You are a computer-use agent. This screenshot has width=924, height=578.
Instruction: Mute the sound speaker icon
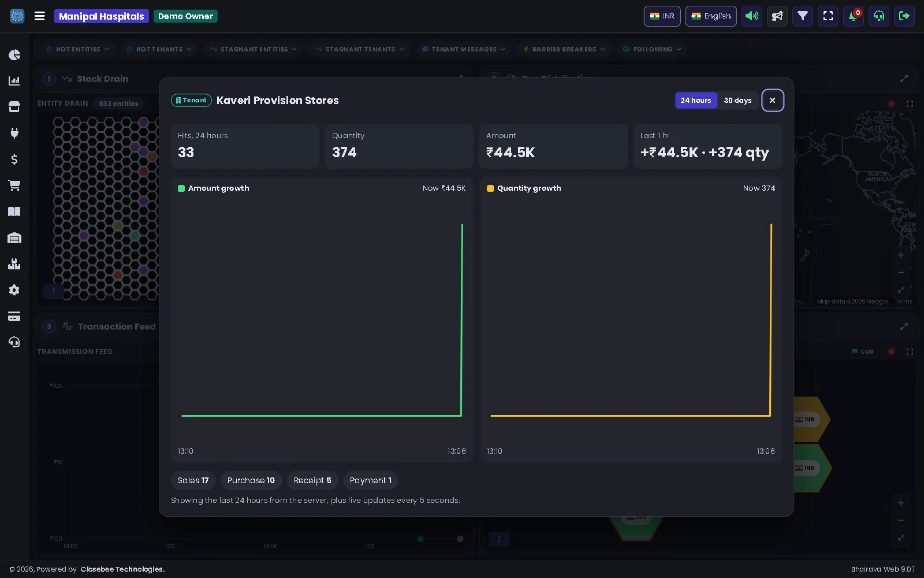752,16
